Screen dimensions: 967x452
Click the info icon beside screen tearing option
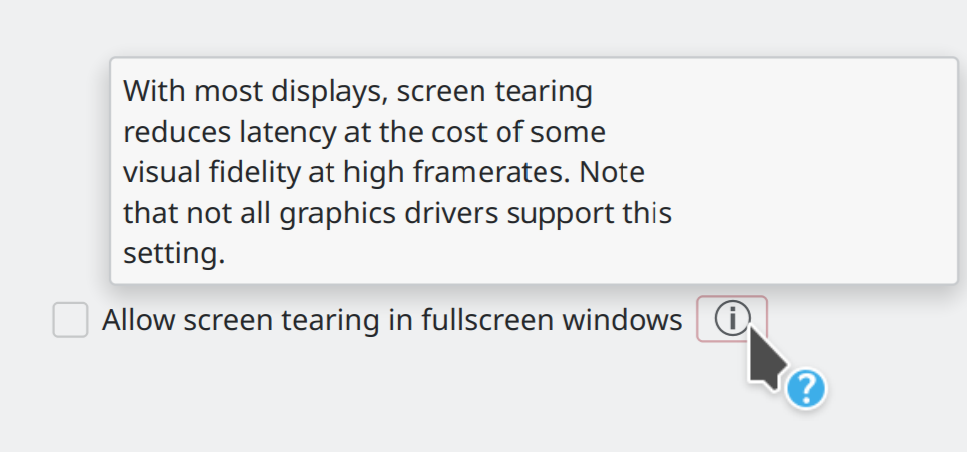click(732, 319)
